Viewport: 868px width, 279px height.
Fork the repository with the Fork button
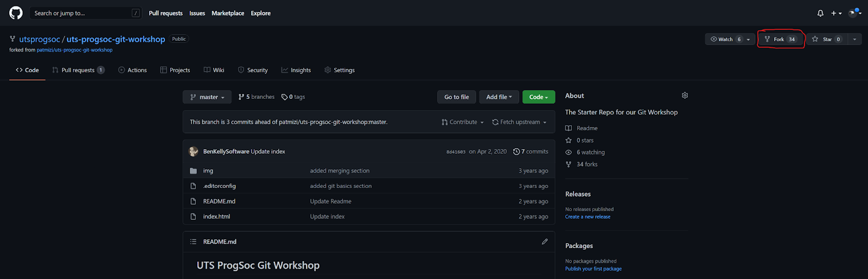click(781, 39)
